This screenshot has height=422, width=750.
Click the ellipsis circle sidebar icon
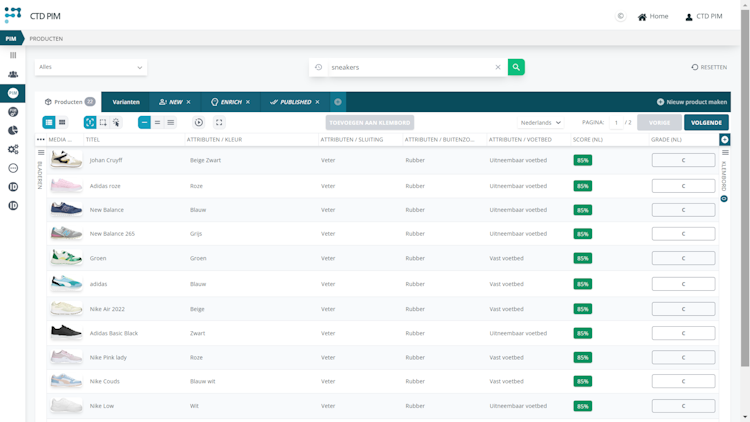(13, 168)
